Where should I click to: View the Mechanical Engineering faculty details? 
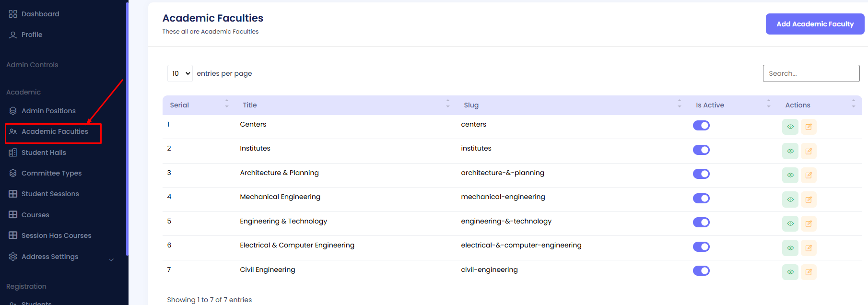(x=790, y=199)
